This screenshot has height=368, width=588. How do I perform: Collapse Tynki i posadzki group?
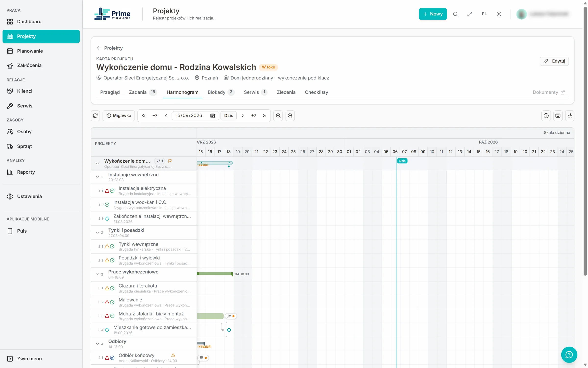(x=98, y=232)
